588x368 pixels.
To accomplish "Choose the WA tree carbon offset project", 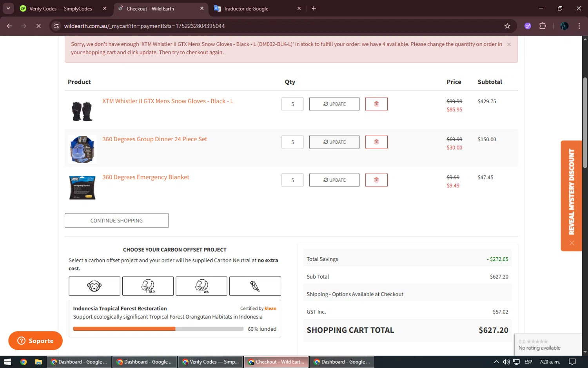I will 201,286.
